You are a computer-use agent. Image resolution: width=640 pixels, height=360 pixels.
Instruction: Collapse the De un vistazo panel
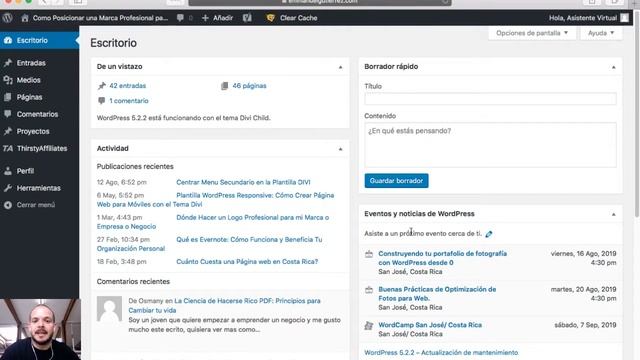(x=340, y=67)
